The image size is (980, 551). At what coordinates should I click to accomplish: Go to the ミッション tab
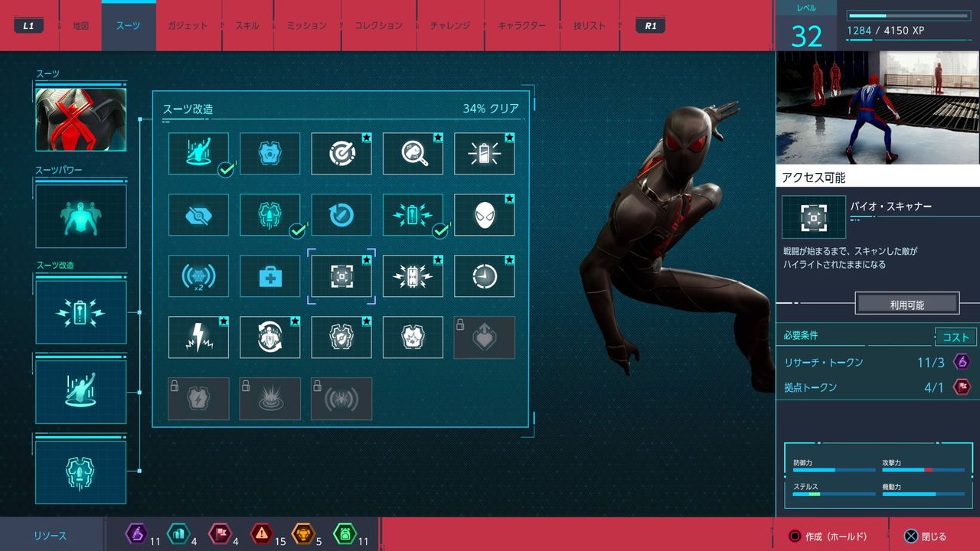[x=306, y=25]
